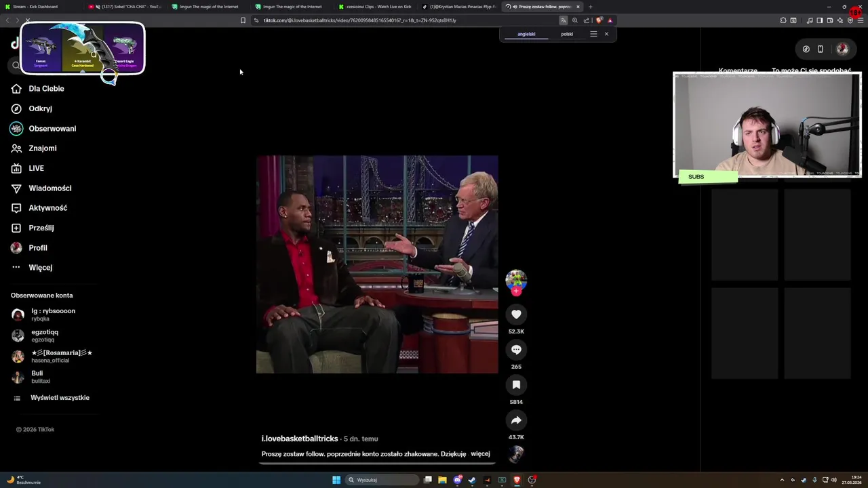Open Brave Rewards triangle icon

(x=610, y=20)
